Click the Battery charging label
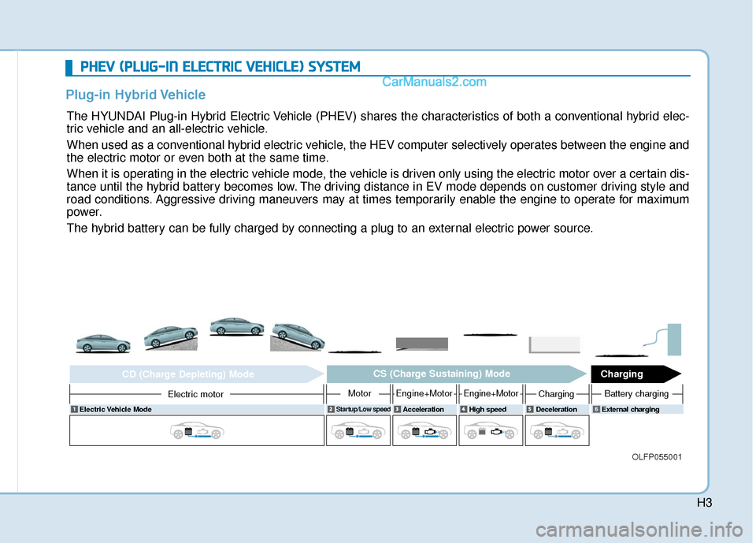 coord(636,393)
